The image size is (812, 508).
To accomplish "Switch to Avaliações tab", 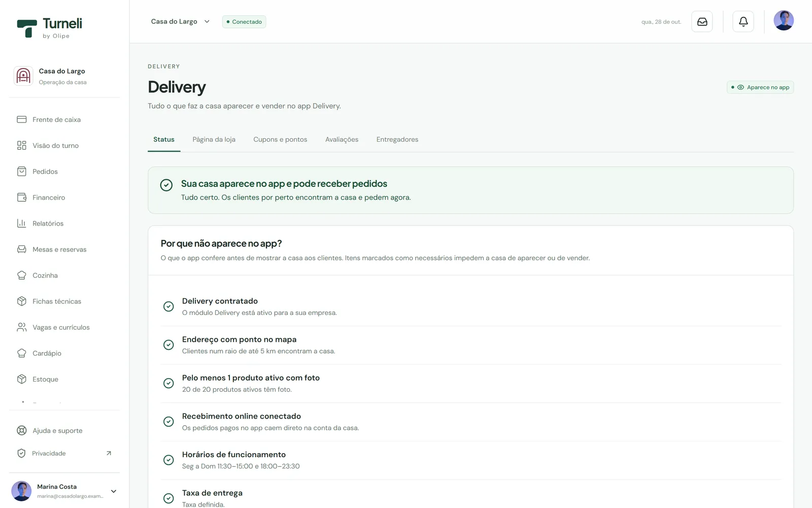I will 342,139.
